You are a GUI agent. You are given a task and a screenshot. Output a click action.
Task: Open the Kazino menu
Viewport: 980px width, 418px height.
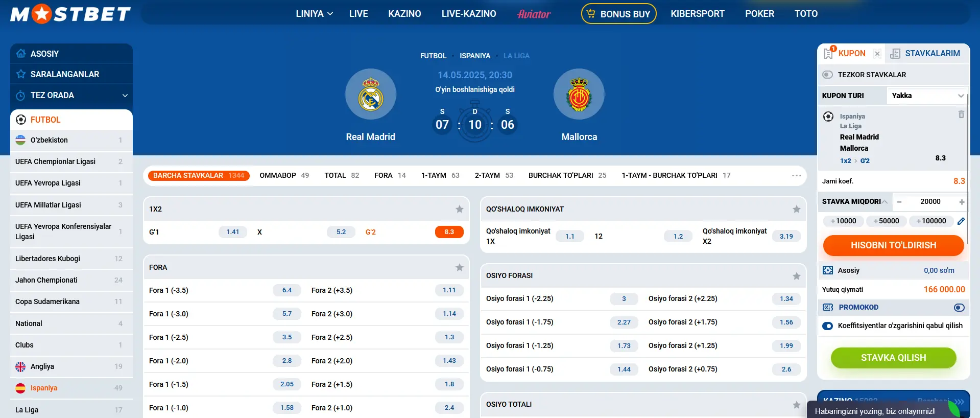coord(404,14)
